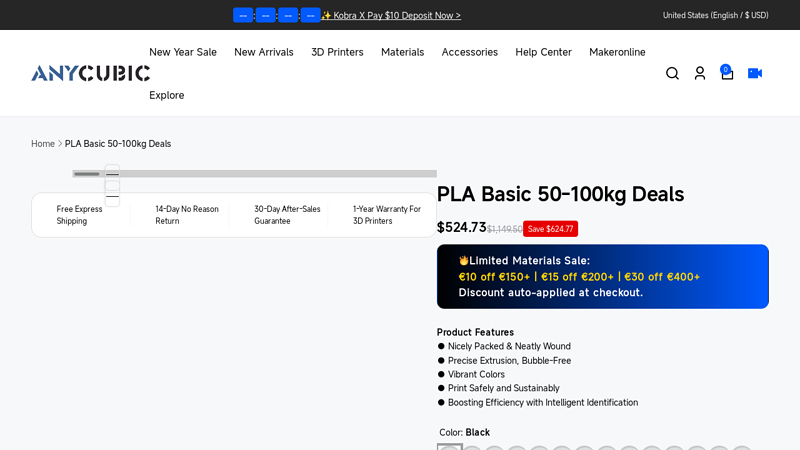Visit the Help Center
Viewport: 800px width, 450px height.
point(543,52)
